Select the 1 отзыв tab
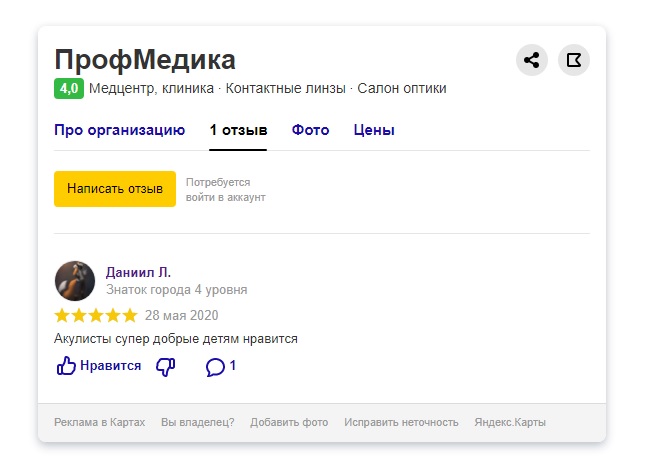663x469 pixels. (x=238, y=130)
